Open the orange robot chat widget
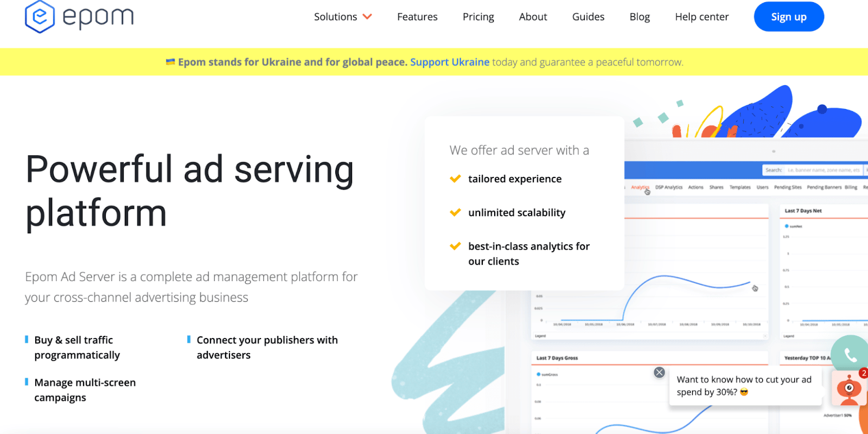The height and width of the screenshot is (434, 868). point(849,388)
